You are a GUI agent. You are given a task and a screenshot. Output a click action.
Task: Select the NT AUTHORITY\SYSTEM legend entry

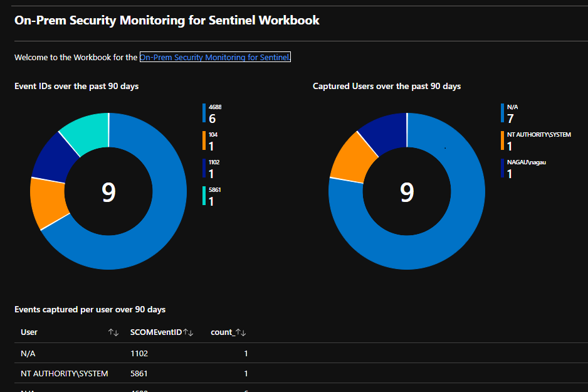(x=536, y=141)
